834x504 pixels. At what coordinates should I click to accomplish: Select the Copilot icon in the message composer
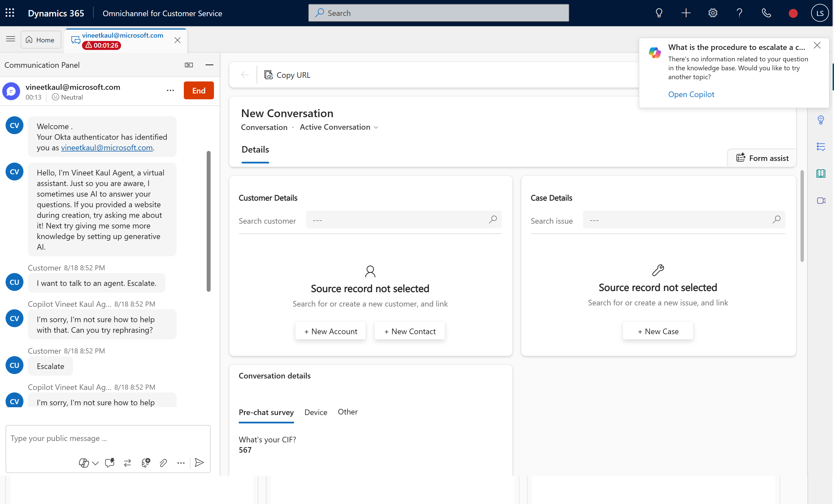click(x=84, y=463)
